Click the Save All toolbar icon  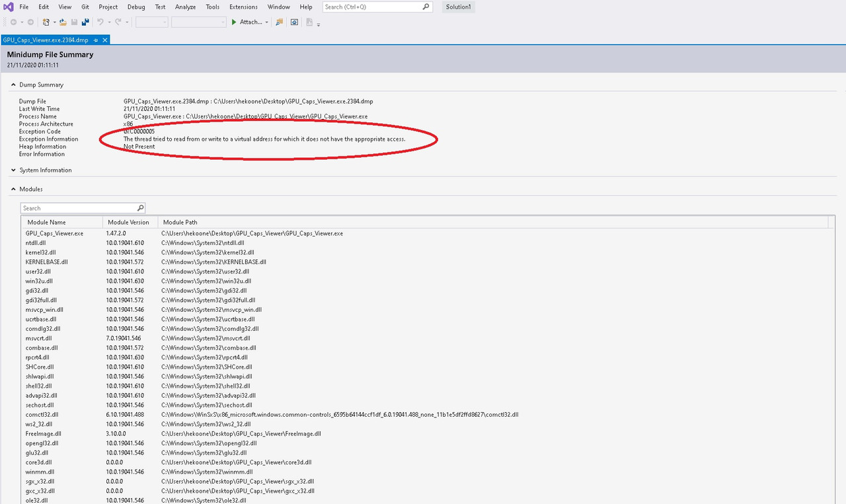tap(85, 22)
